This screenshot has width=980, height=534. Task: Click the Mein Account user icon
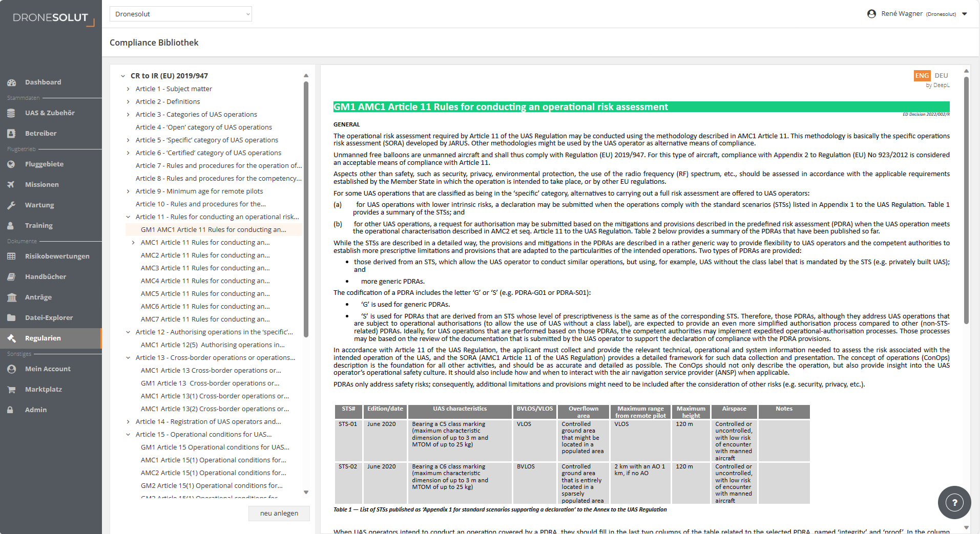pyautogui.click(x=11, y=369)
